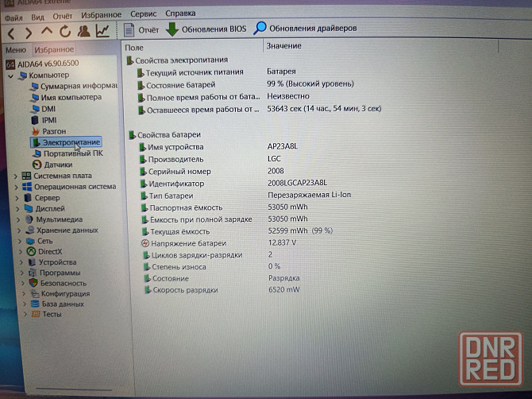Open the graph chart toolbar icon

click(102, 30)
